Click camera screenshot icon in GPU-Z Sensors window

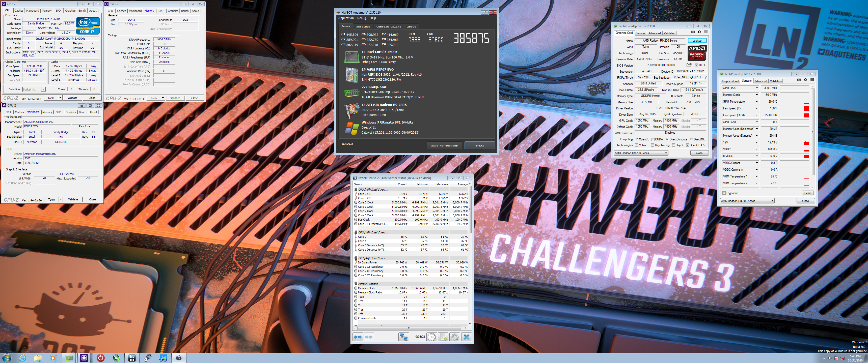(x=799, y=80)
